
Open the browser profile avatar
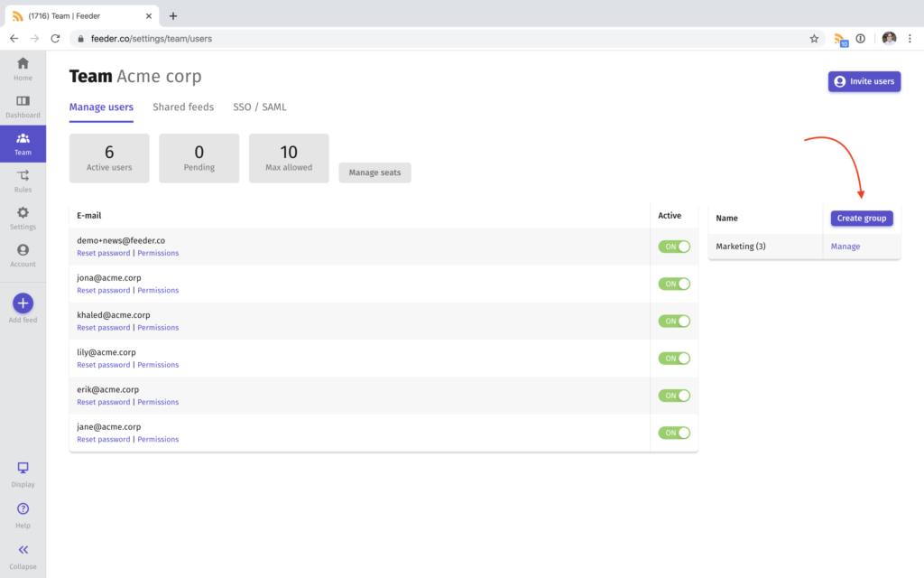889,38
